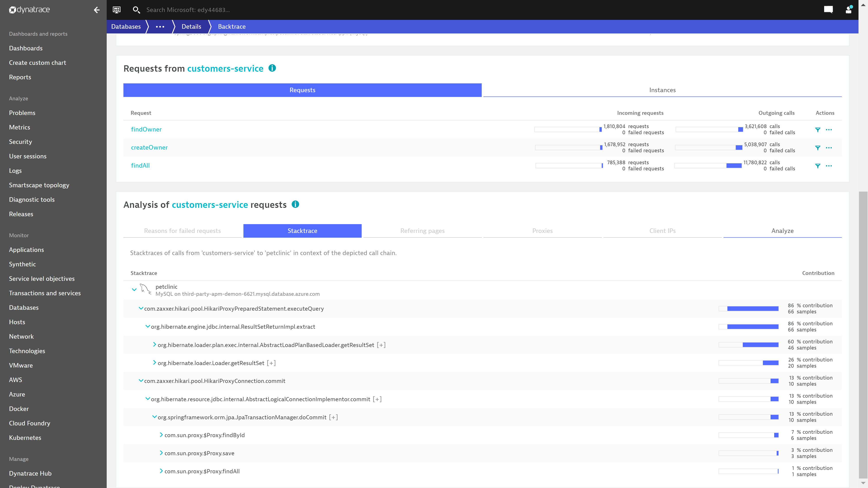This screenshot has width=868, height=488.
Task: Open more actions menu for createOwner
Action: [829, 148]
